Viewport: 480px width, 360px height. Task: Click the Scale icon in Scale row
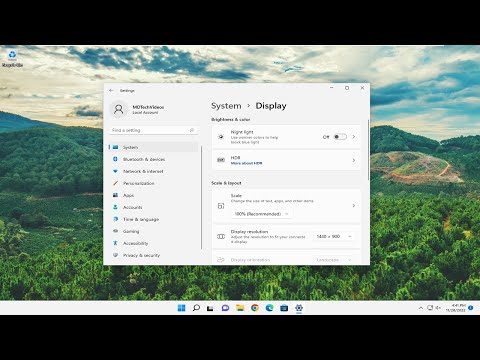pyautogui.click(x=221, y=206)
